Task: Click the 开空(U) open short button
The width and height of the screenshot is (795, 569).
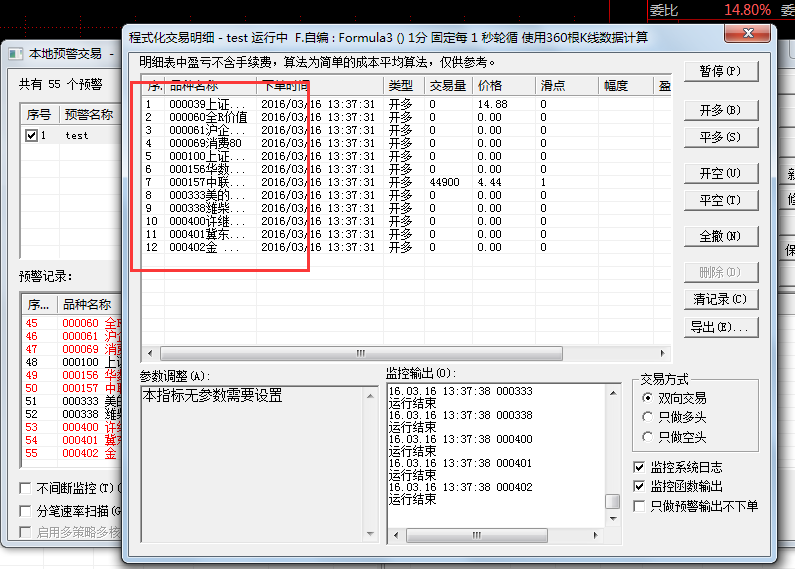Action: pos(721,173)
